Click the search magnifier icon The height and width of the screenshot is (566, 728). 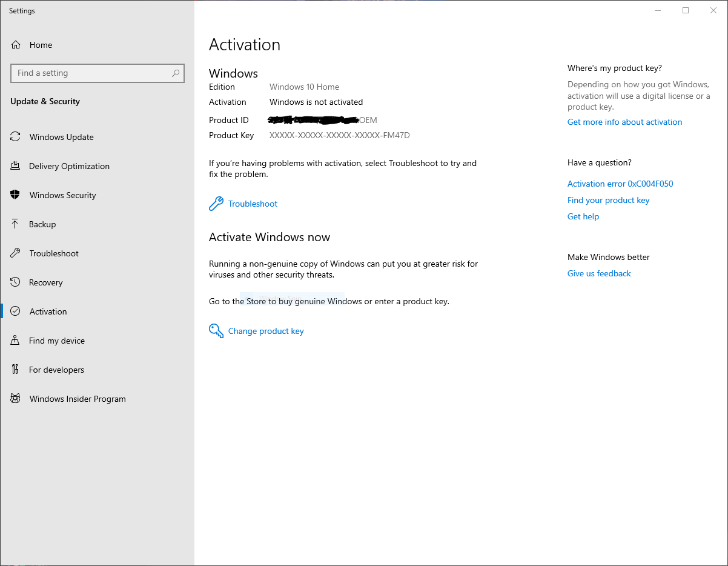pyautogui.click(x=176, y=73)
